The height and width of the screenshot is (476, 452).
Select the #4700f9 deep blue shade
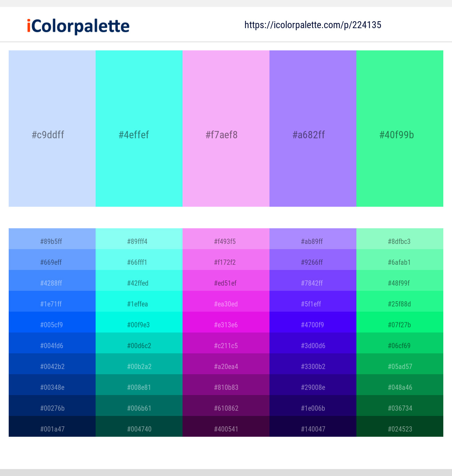click(x=313, y=325)
